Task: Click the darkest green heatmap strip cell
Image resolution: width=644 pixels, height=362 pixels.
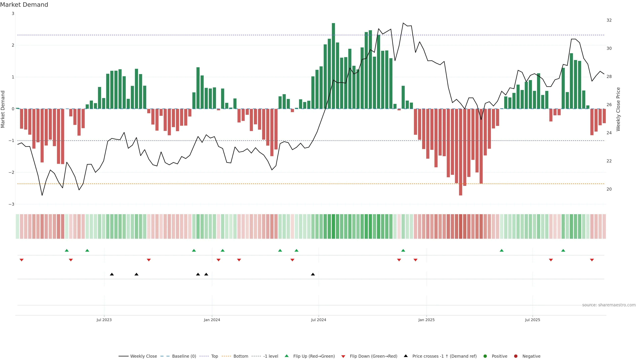Action: (333, 226)
